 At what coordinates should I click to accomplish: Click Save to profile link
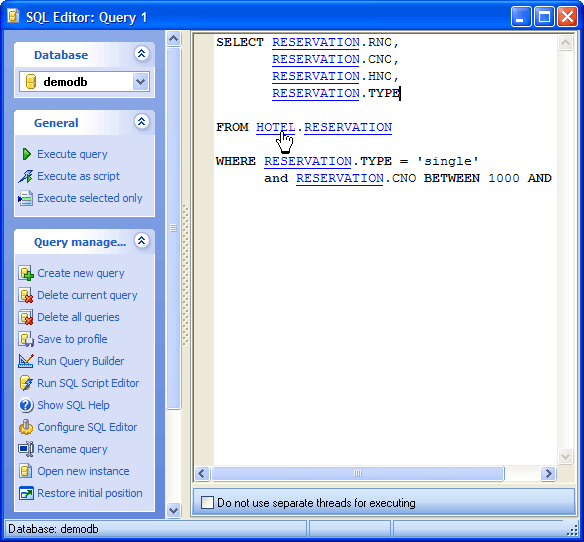point(72,339)
